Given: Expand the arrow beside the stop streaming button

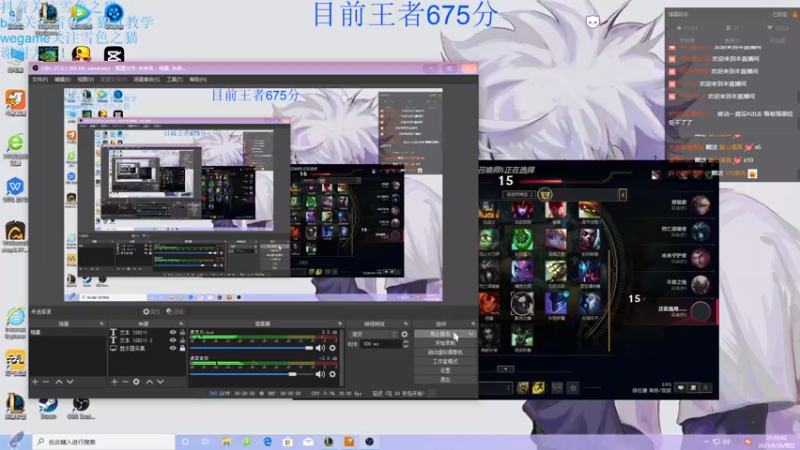Looking at the screenshot, I should point(470,334).
